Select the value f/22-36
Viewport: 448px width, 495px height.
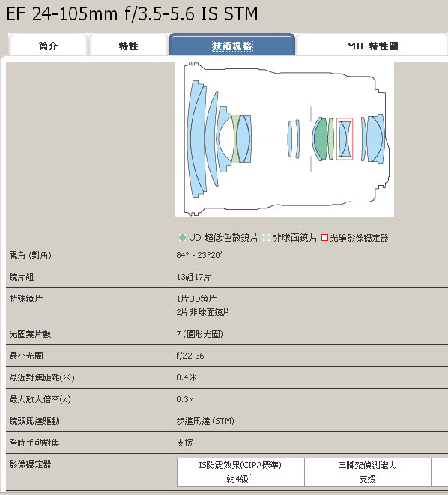click(x=190, y=355)
